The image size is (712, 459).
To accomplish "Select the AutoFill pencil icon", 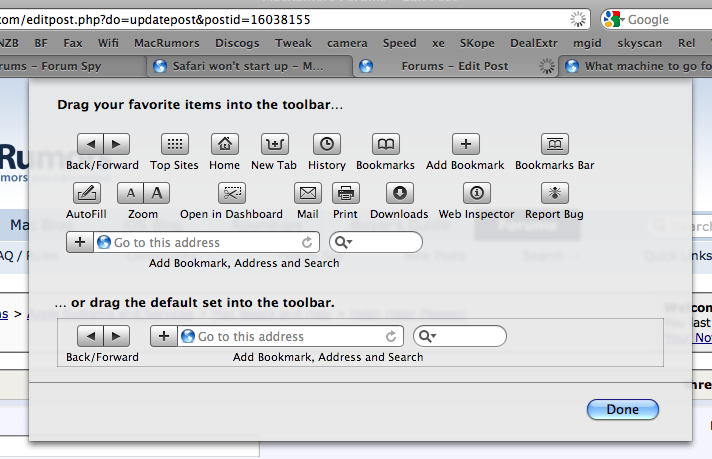I will point(87,193).
